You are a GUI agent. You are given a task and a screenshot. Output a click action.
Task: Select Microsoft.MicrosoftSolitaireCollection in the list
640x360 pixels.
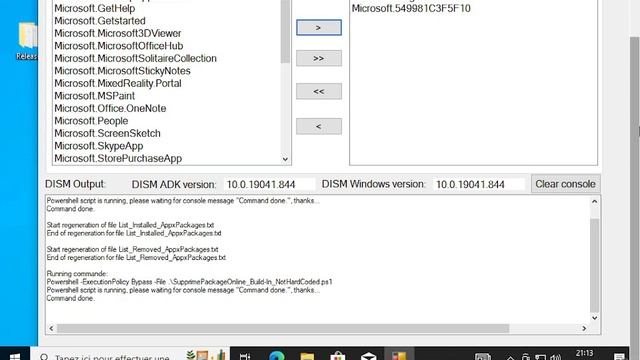(x=136, y=58)
